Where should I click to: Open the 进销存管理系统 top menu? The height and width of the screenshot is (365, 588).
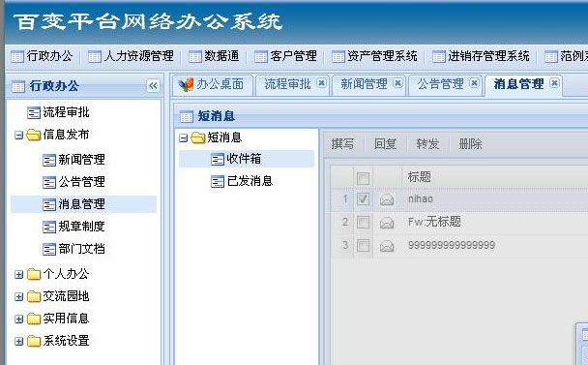pyautogui.click(x=481, y=56)
